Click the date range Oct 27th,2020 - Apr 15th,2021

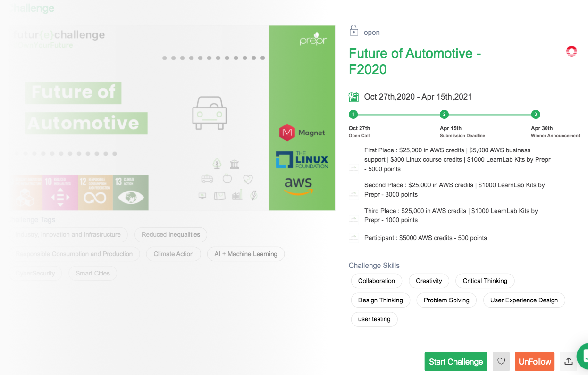(x=418, y=97)
